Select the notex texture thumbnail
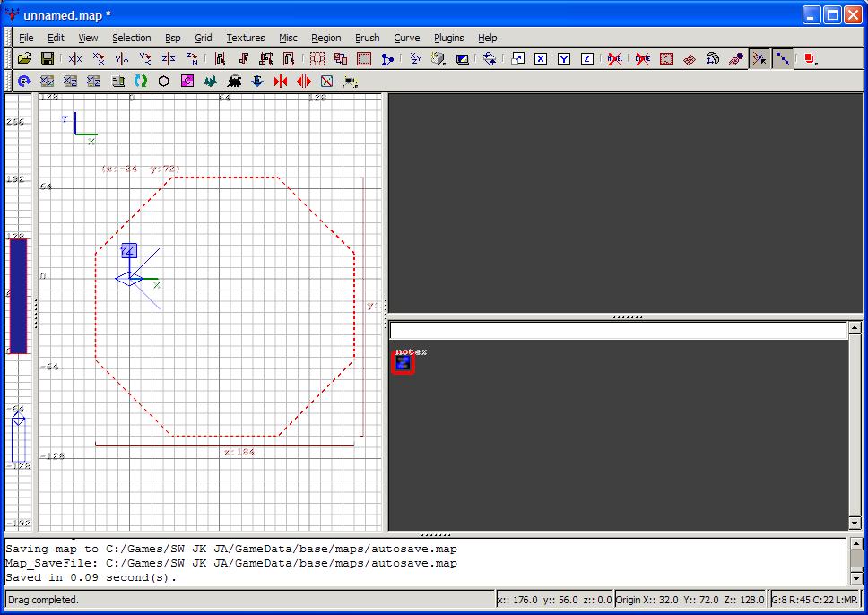868x615 pixels. 403,363
